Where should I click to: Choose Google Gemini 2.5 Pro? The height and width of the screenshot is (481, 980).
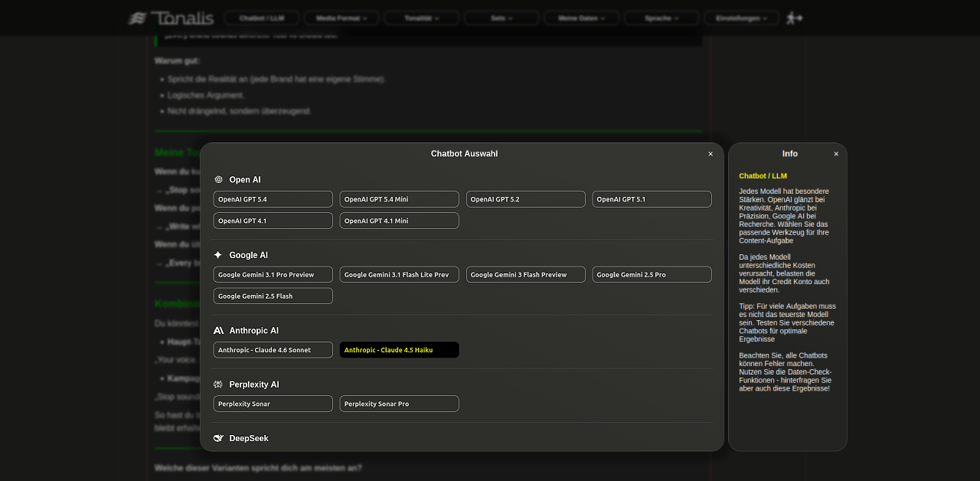(x=652, y=274)
